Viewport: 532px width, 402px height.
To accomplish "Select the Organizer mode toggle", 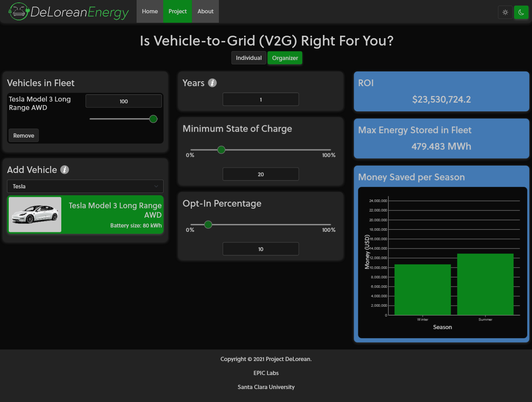I will [x=285, y=58].
